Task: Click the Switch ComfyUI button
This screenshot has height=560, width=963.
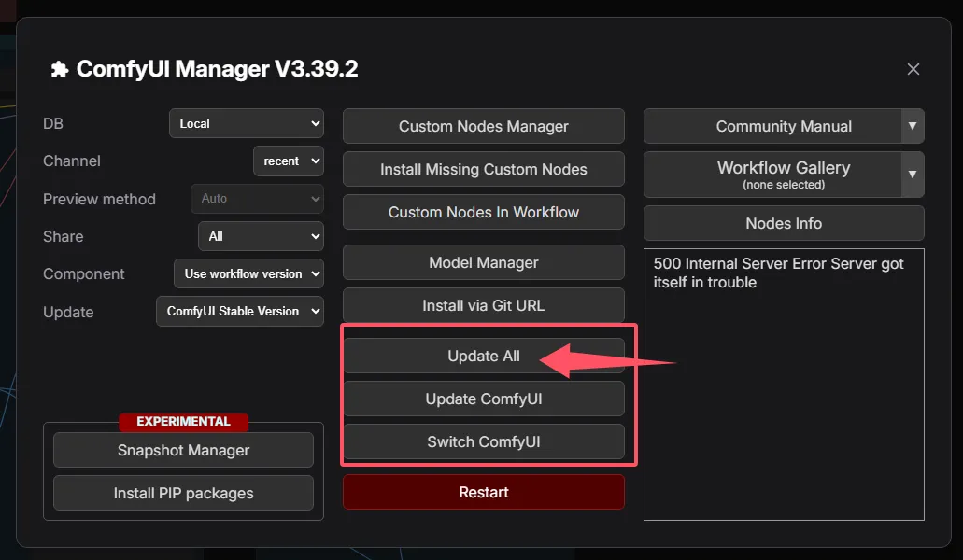Action: click(483, 441)
